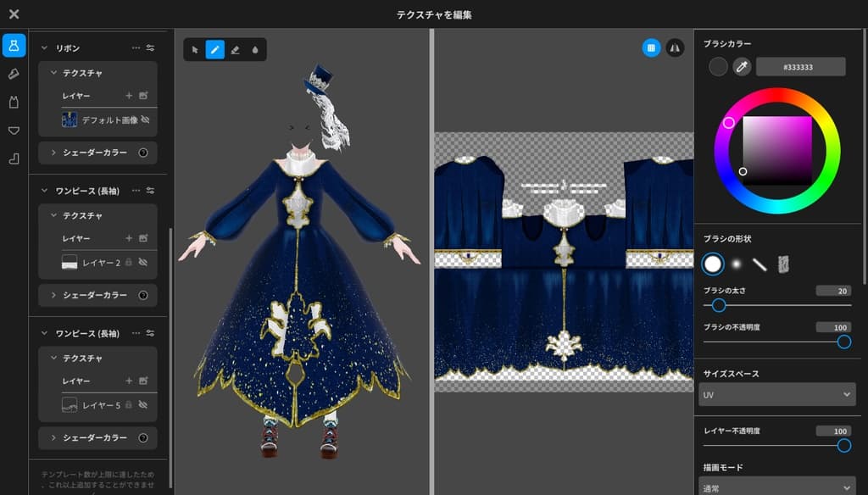Collapse the リボン section
The width and height of the screenshot is (868, 495).
click(x=44, y=48)
